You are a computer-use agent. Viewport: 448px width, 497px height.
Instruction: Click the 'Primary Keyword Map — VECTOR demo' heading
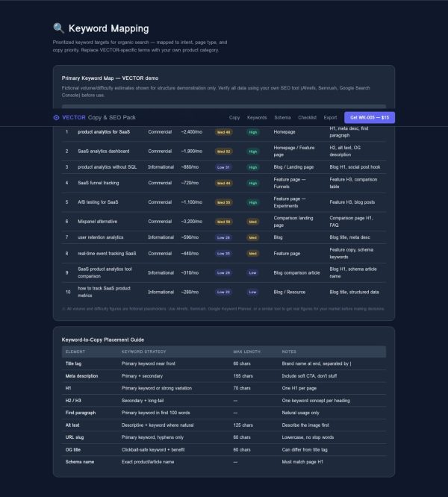tap(110, 78)
